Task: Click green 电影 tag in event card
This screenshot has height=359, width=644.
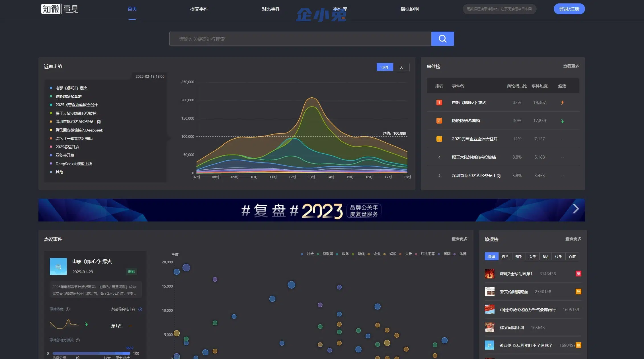Action: point(131,272)
